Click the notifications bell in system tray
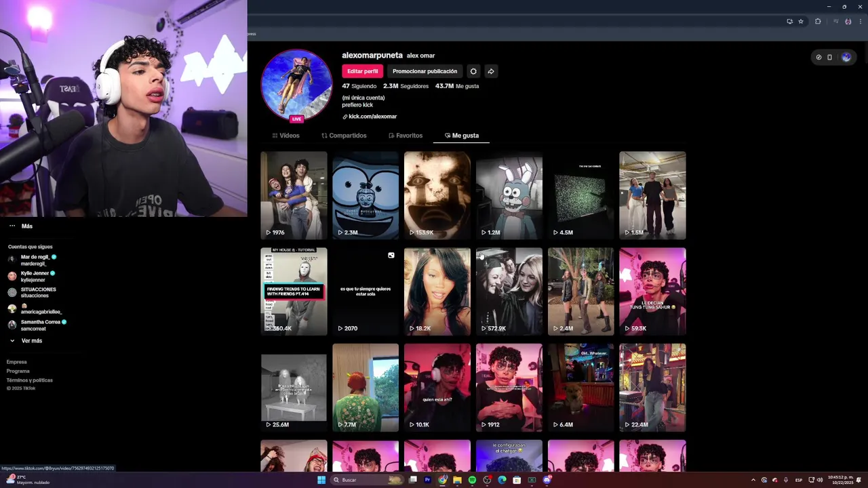The image size is (868, 488). click(x=859, y=480)
